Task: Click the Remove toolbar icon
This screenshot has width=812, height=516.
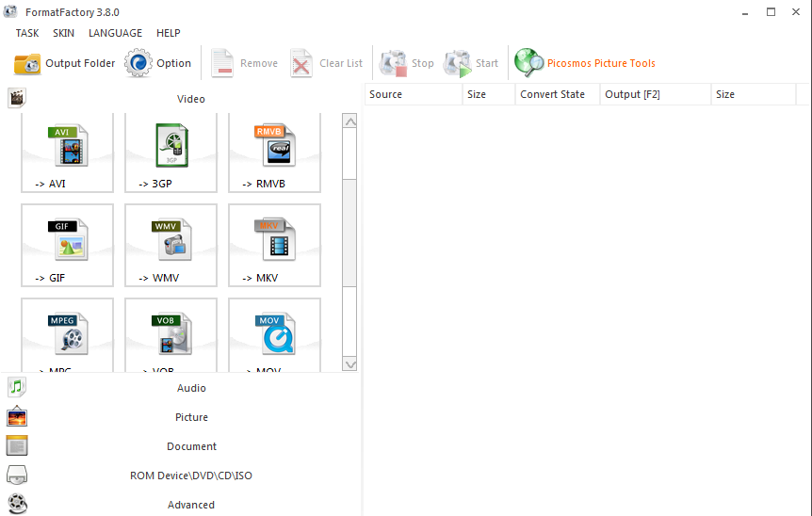Action: [x=222, y=63]
